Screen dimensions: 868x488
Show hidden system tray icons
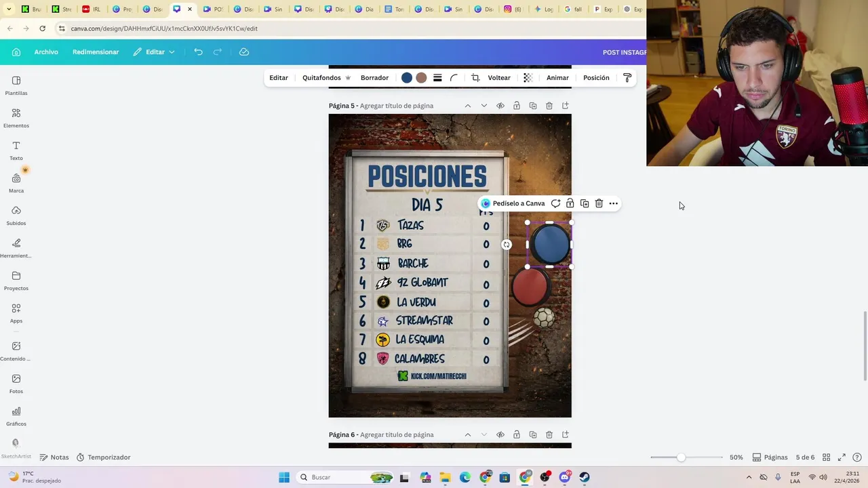click(x=749, y=477)
